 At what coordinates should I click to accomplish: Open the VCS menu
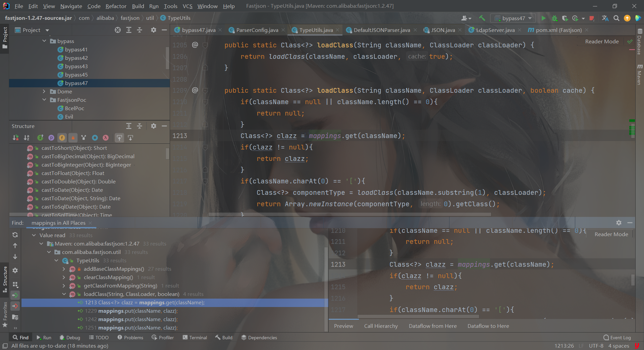(x=187, y=6)
